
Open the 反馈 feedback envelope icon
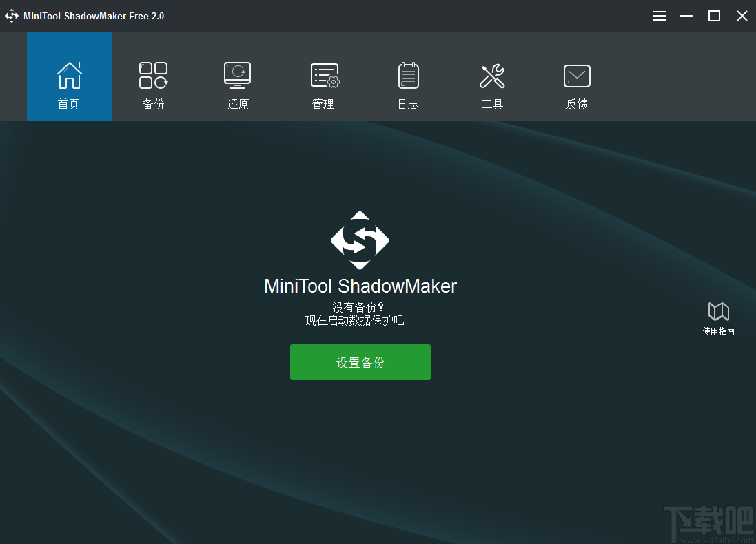click(576, 74)
